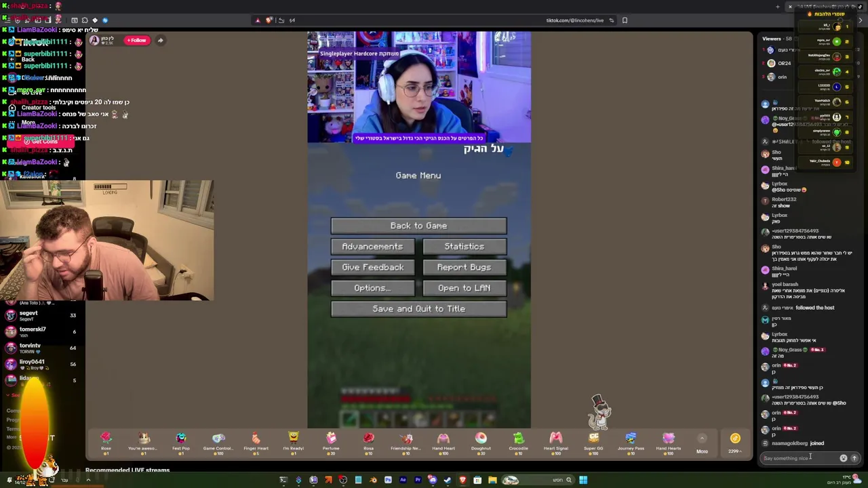Open the TikTok coin balance 2299
Viewport: 868px width, 488px height.
click(x=735, y=442)
